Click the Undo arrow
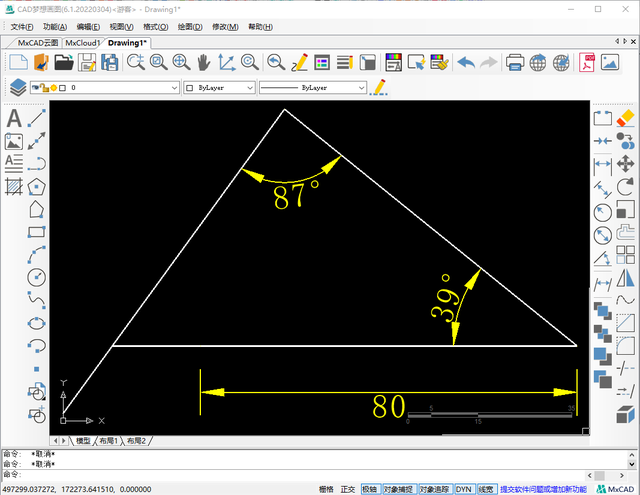 tap(466, 62)
